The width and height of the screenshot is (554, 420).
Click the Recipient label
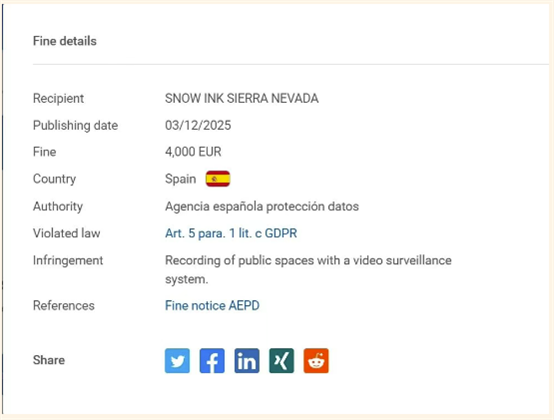(x=58, y=98)
